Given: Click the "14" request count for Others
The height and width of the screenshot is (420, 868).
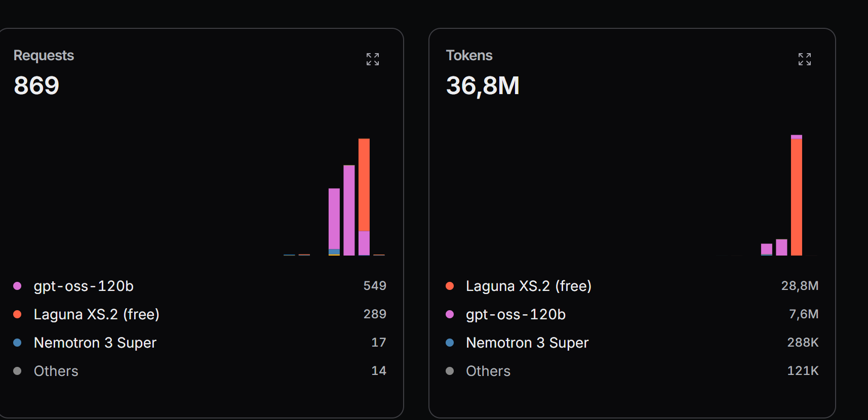Looking at the screenshot, I should [x=379, y=371].
